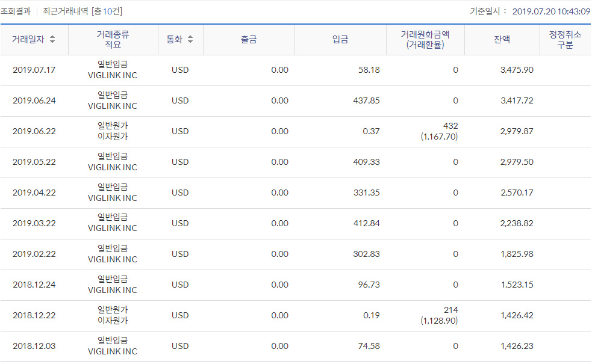Click the 입금 column header
The height and width of the screenshot is (364, 595).
(x=340, y=40)
